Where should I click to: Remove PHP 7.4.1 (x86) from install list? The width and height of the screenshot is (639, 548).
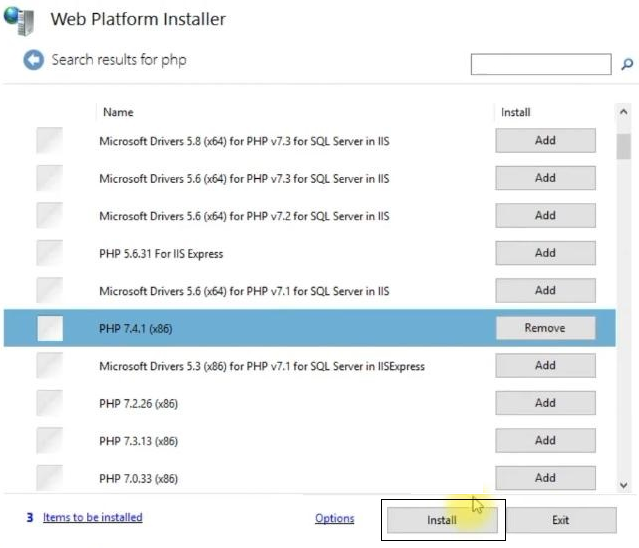point(545,328)
